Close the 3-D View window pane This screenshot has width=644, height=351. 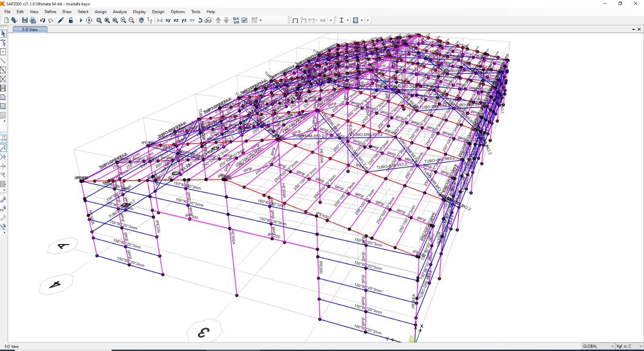(639, 29)
